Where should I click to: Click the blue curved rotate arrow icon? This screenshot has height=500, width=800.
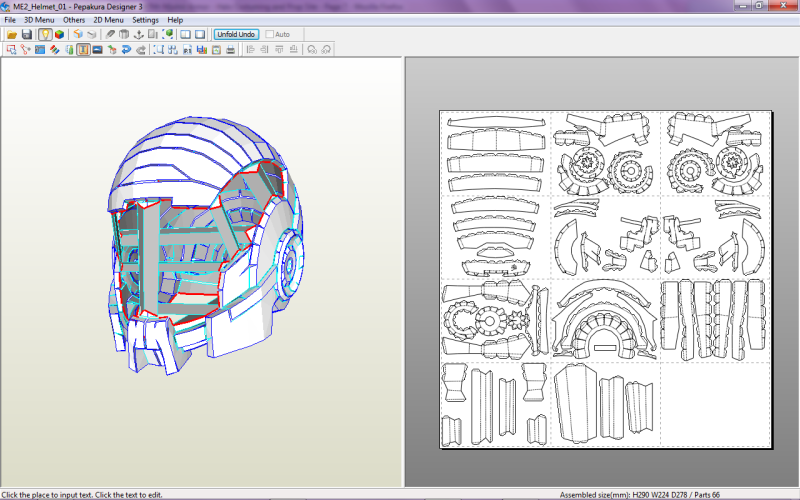tap(127, 49)
